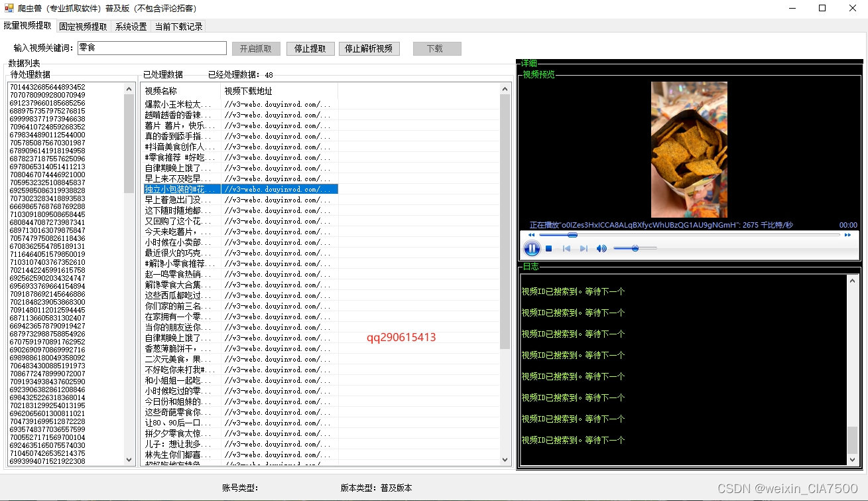Image resolution: width=868 pixels, height=501 pixels.
Task: Click the rewind icon on the player
Action: [530, 234]
